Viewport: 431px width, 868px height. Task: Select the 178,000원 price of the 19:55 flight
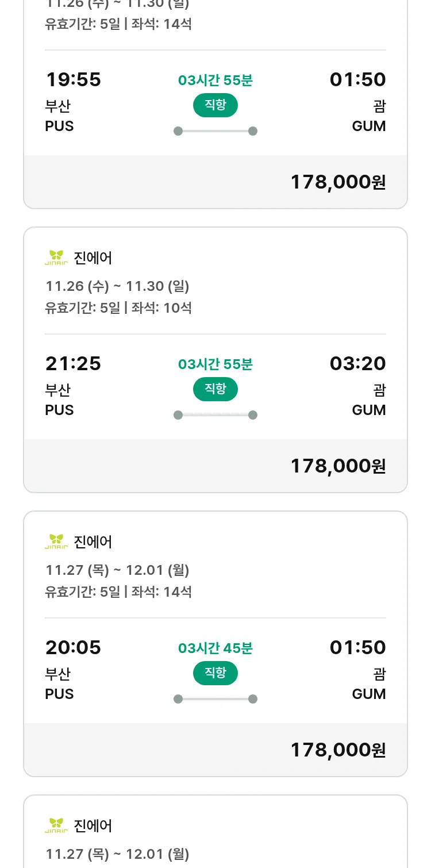pos(338,182)
